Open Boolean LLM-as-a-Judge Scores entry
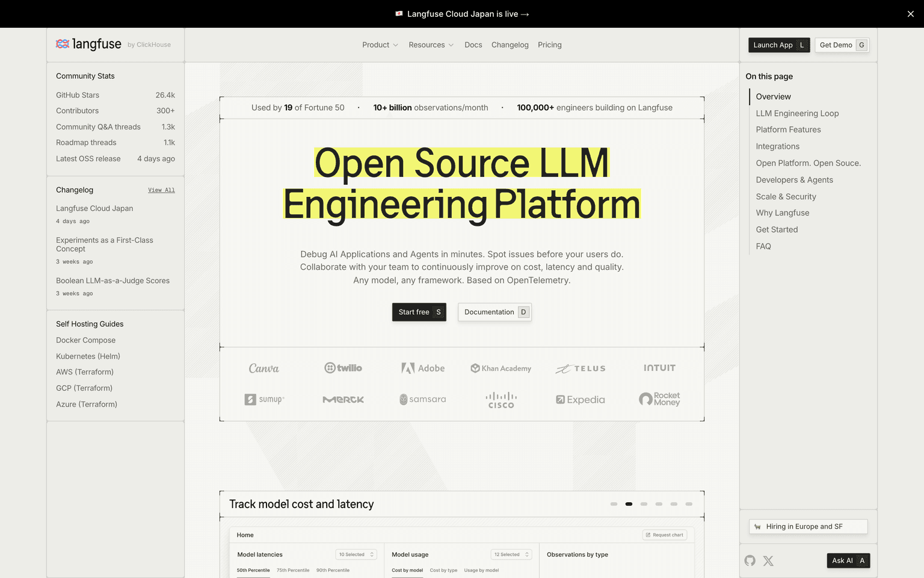The height and width of the screenshot is (578, 924). pos(112,281)
